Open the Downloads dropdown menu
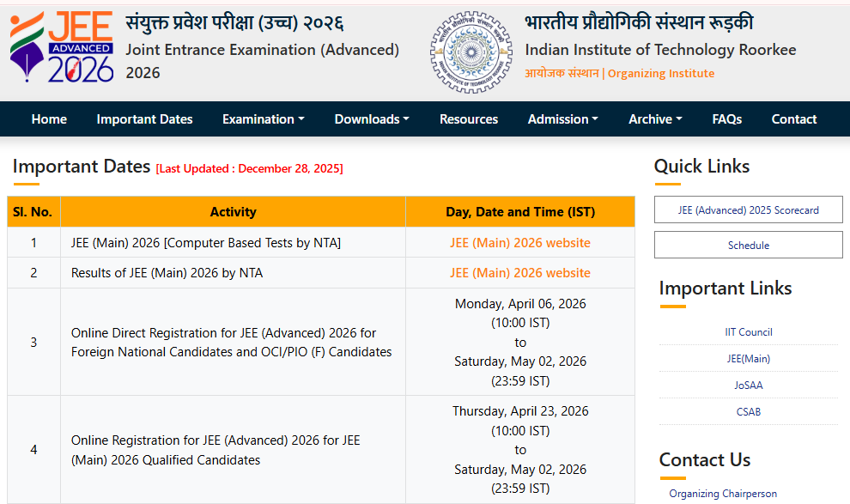This screenshot has height=504, width=850. [371, 119]
